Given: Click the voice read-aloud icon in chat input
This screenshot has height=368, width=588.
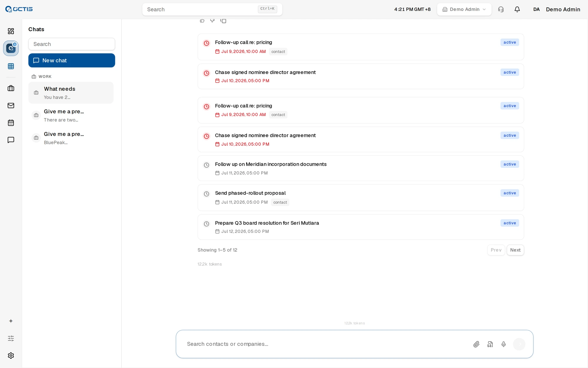Looking at the screenshot, I should 490,344.
